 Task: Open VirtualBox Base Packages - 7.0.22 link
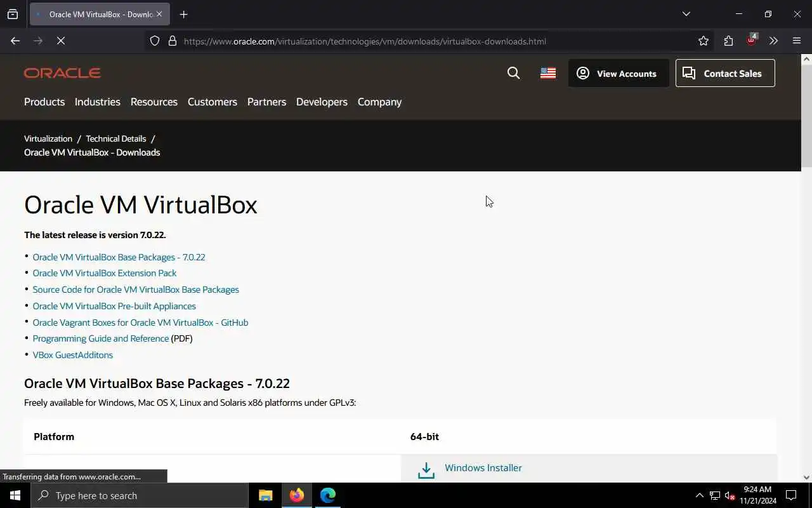coord(119,257)
